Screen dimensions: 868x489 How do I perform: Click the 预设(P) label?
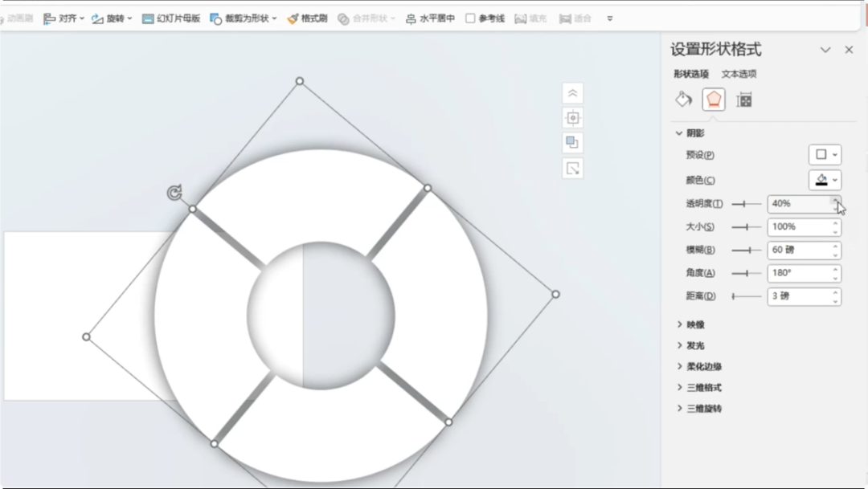click(700, 155)
